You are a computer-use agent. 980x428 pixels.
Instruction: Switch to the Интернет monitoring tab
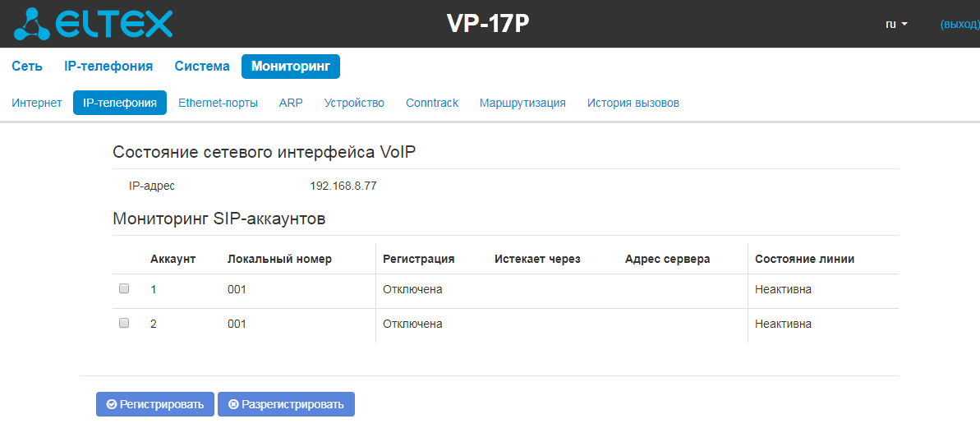[x=37, y=103]
